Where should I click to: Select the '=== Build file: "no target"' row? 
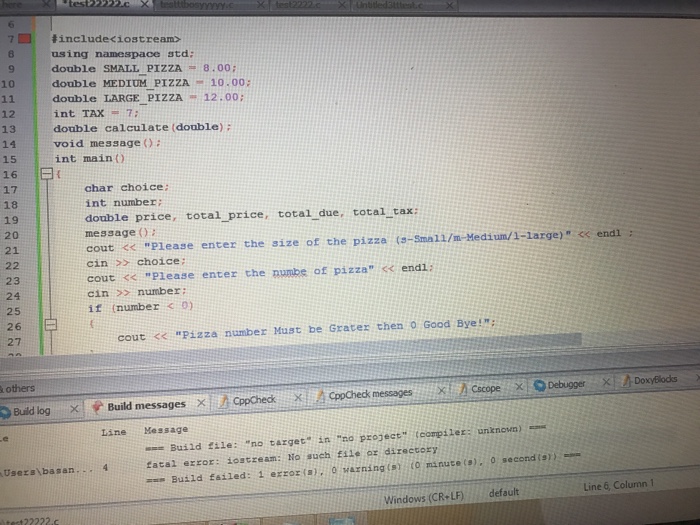click(x=346, y=438)
